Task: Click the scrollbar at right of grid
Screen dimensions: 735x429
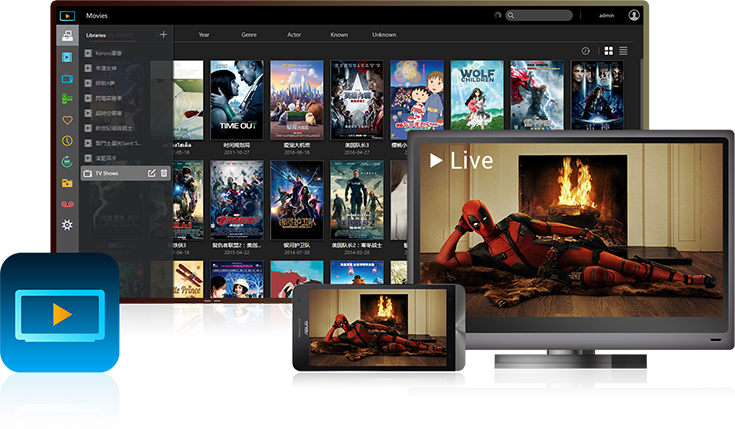Action: click(x=641, y=94)
